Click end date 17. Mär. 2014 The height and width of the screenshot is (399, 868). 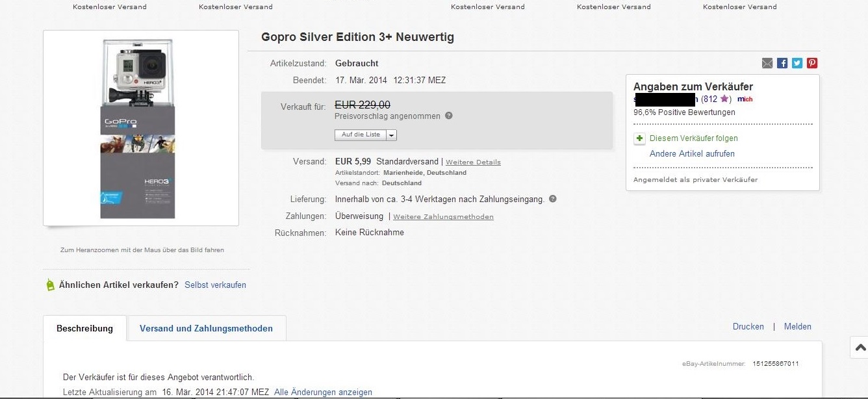(x=361, y=81)
